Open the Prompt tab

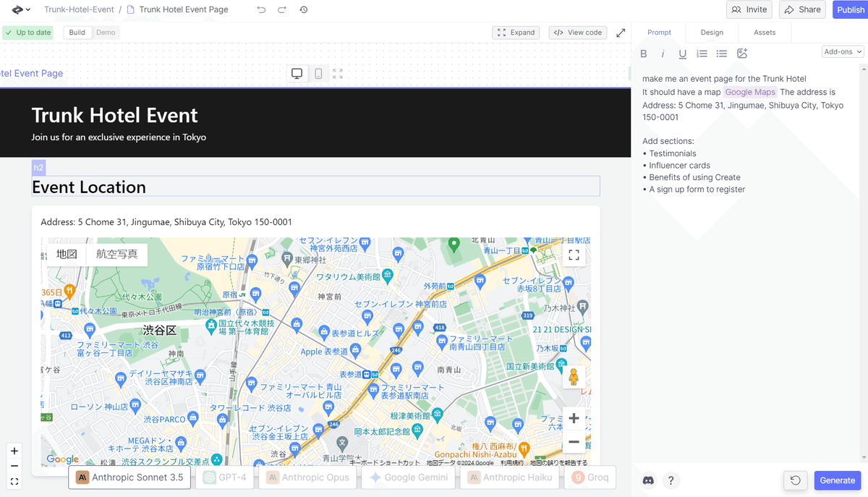[x=659, y=33]
